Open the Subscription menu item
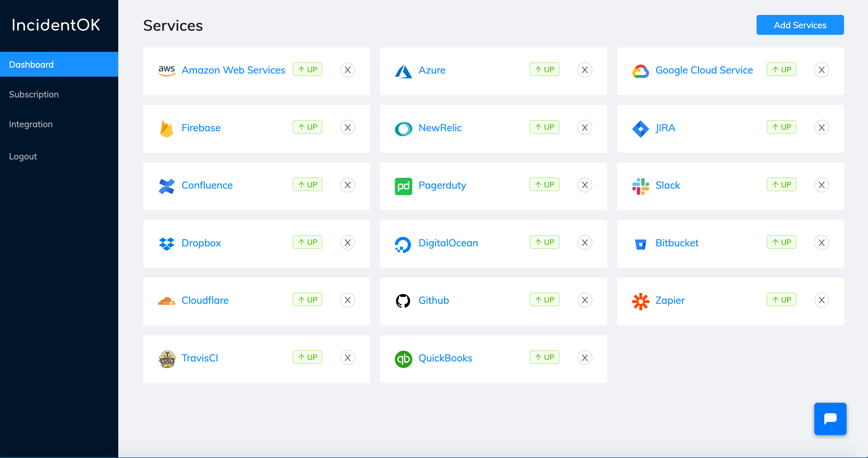The width and height of the screenshot is (868, 458). [x=34, y=94]
